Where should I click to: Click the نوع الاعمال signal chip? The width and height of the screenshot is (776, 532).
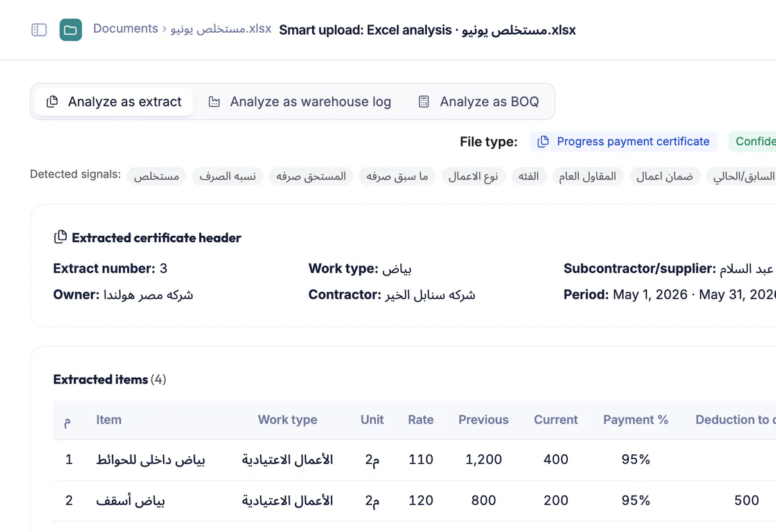pyautogui.click(x=473, y=176)
